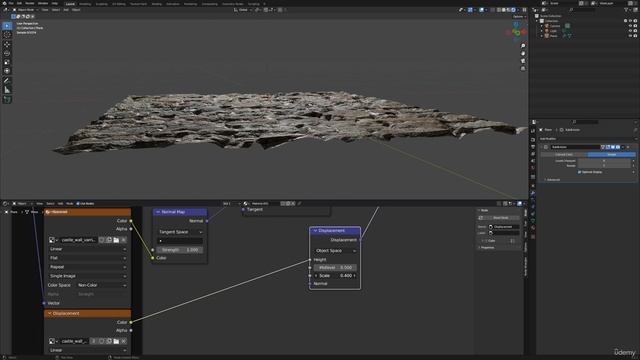The height and width of the screenshot is (360, 640).
Task: Select the Cursor tool in viewport toolbar
Action: point(7,35)
